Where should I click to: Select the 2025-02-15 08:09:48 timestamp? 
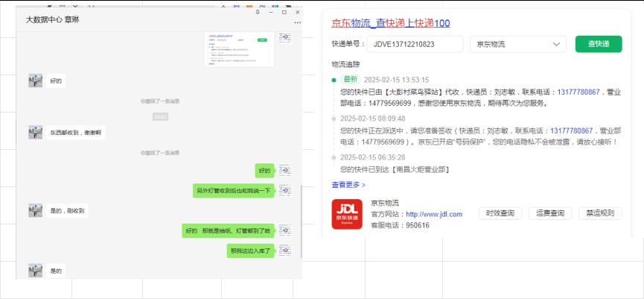(373, 119)
